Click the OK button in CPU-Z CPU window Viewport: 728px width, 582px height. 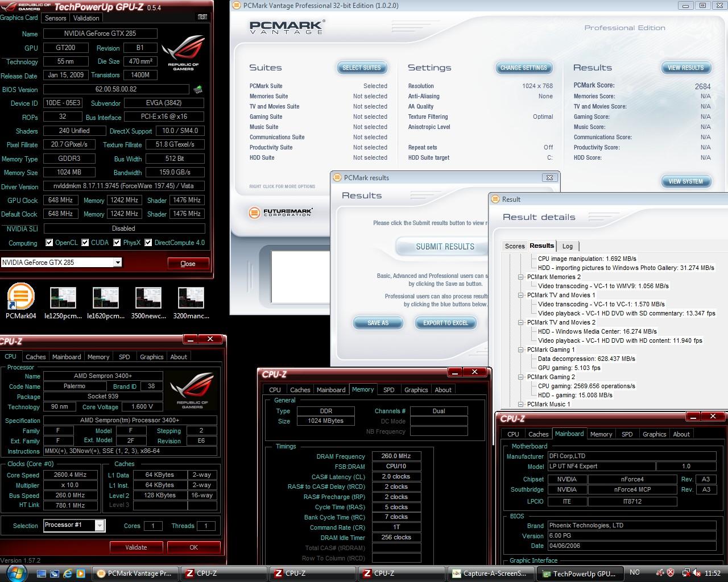(x=193, y=547)
